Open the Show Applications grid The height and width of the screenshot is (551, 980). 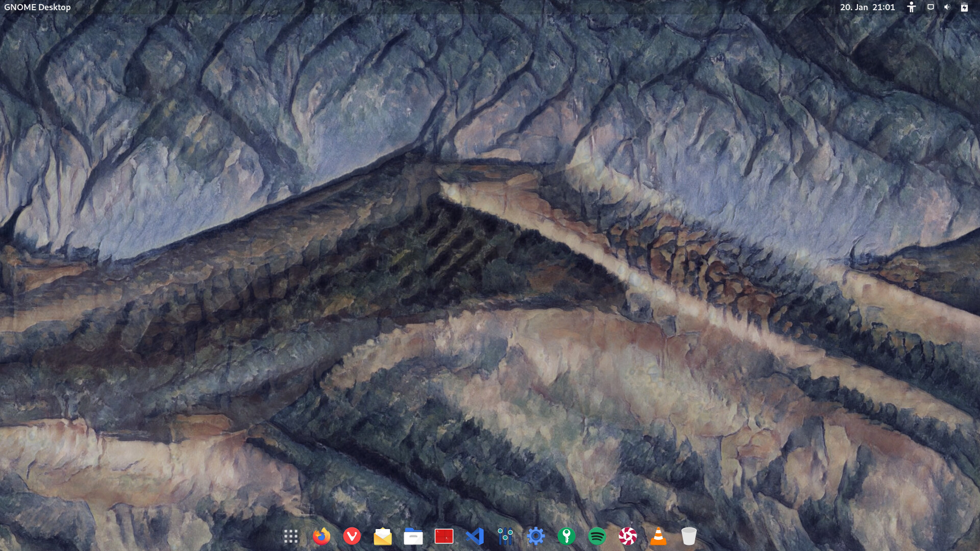pos(290,536)
